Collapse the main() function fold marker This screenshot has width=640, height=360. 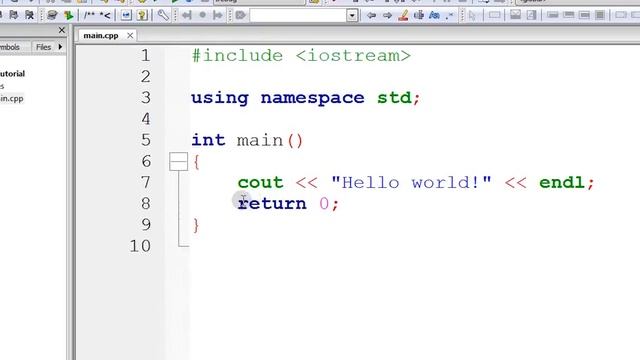(x=178, y=162)
